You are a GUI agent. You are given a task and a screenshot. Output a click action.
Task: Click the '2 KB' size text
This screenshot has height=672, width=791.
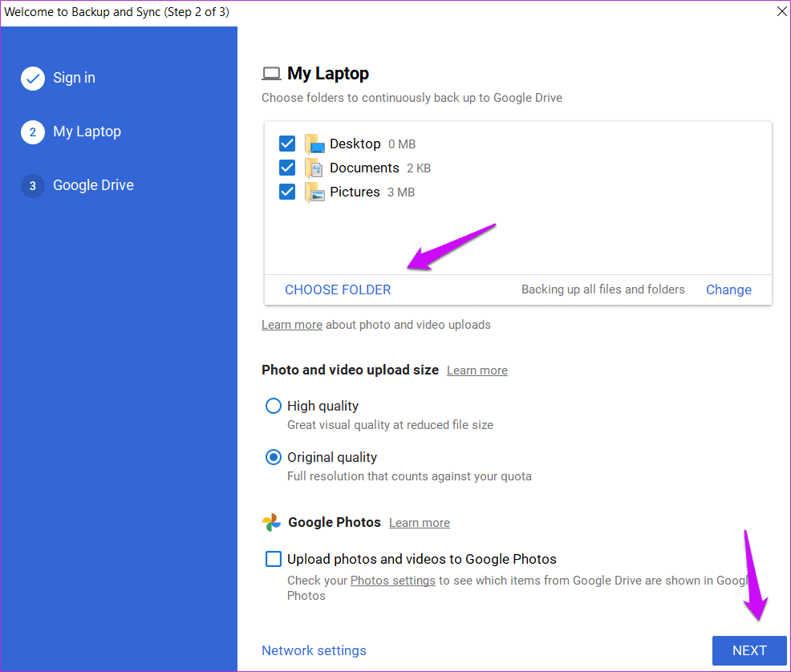tap(419, 168)
